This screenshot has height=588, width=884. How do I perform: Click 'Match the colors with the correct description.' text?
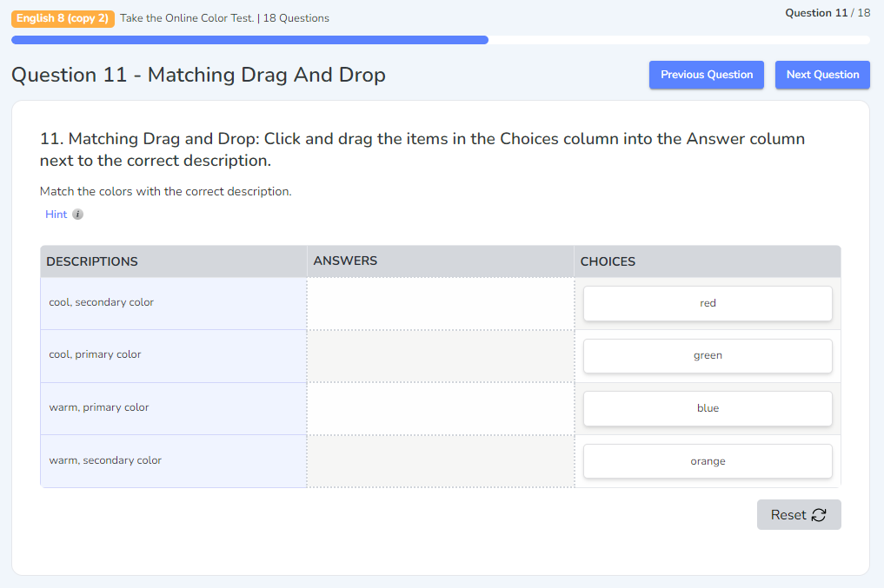(166, 191)
